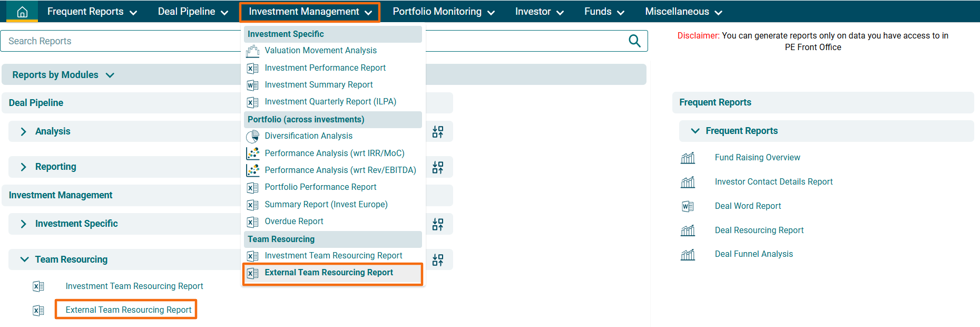980x327 pixels.
Task: Click the Fund Raising Overview chart icon
Action: tap(688, 158)
